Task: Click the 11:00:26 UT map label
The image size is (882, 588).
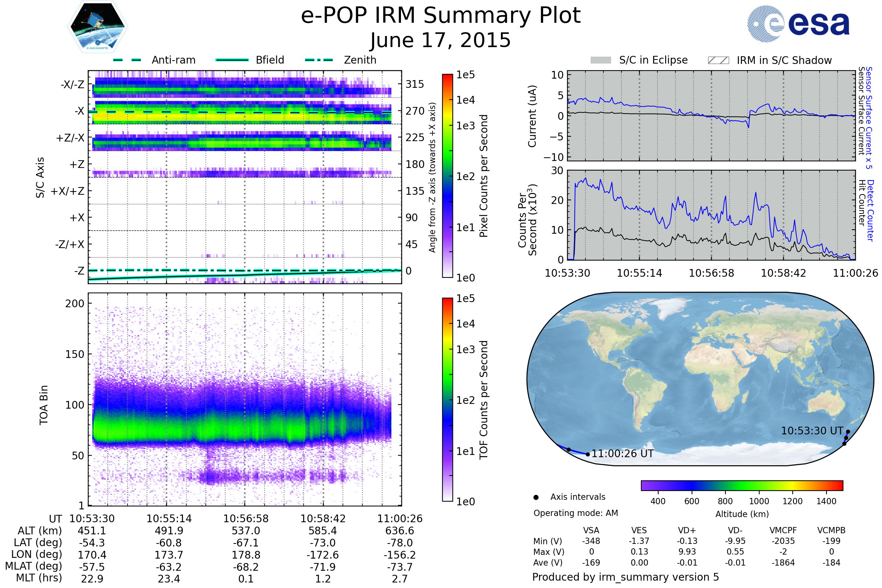Action: [x=623, y=454]
